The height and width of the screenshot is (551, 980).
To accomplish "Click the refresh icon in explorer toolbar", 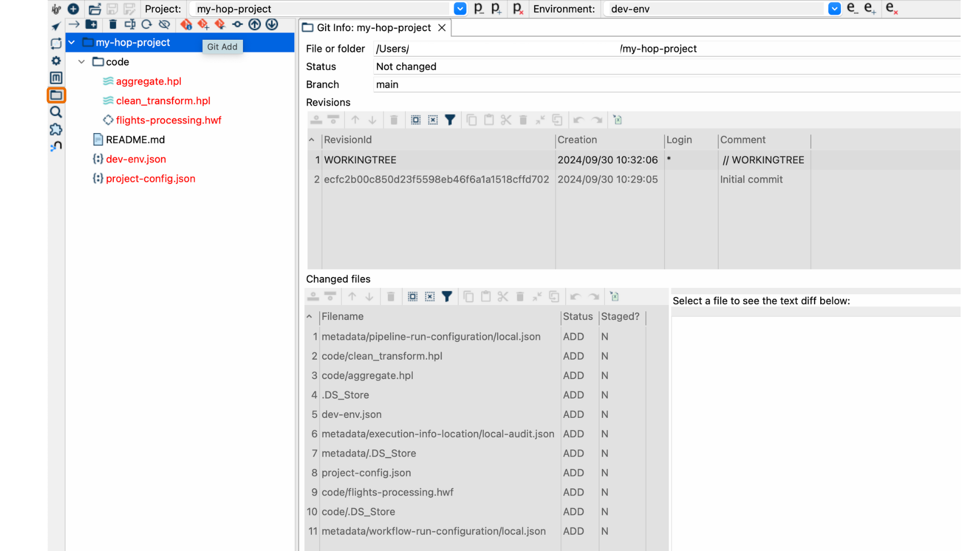I will tap(146, 24).
